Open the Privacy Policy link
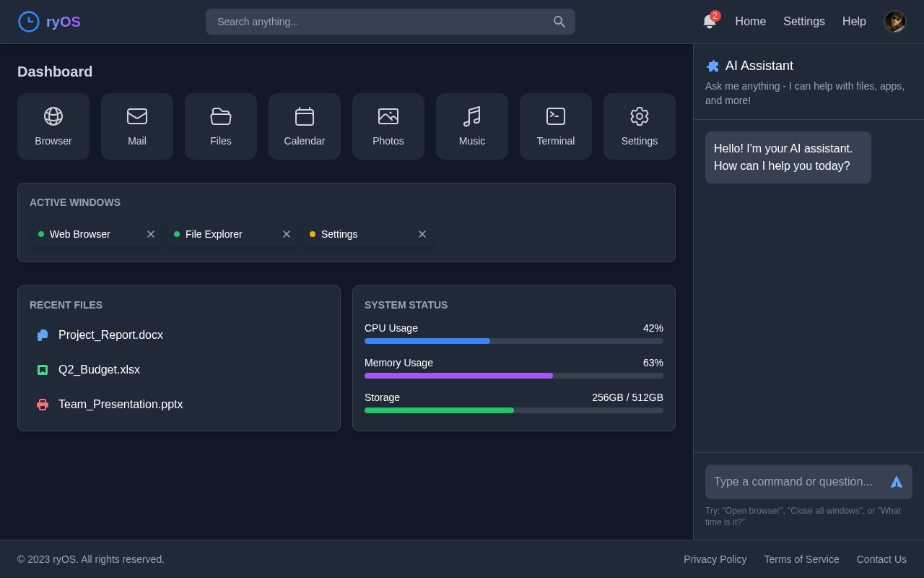 [715, 559]
